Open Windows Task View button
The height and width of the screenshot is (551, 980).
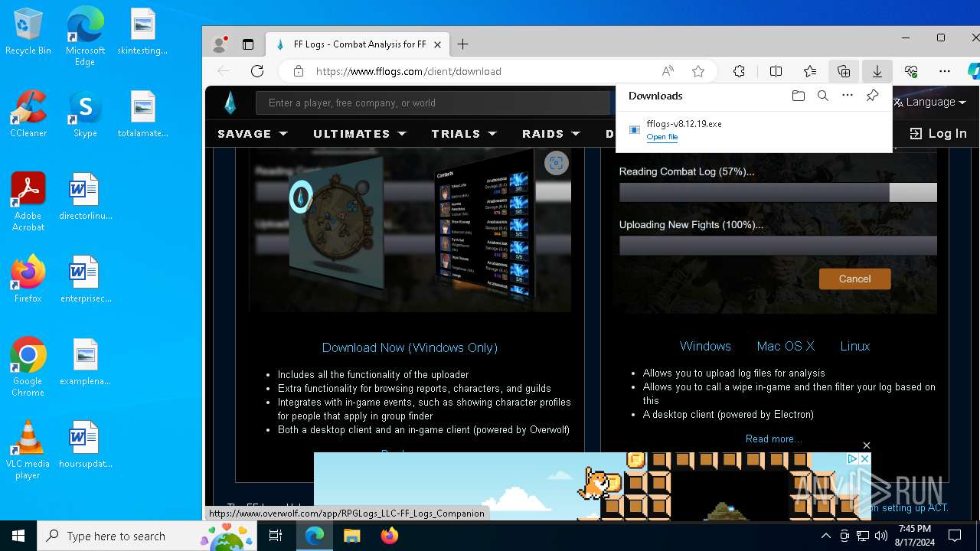[276, 536]
